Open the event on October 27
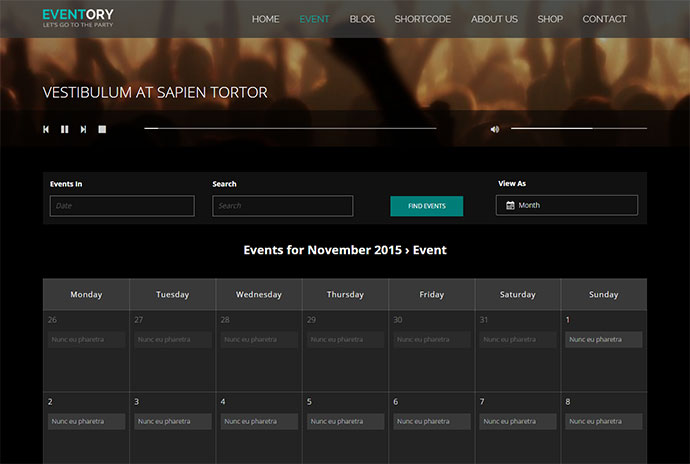This screenshot has height=464, width=690. [x=172, y=339]
